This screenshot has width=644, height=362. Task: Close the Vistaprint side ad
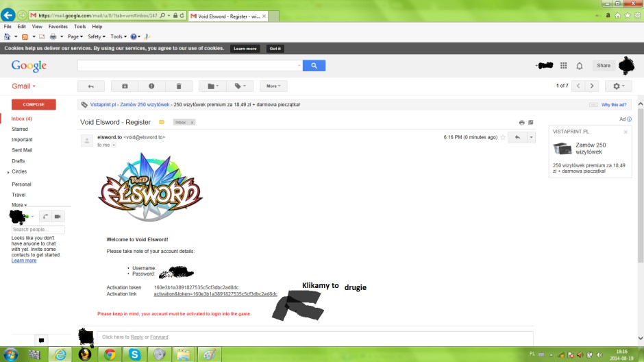(x=626, y=132)
